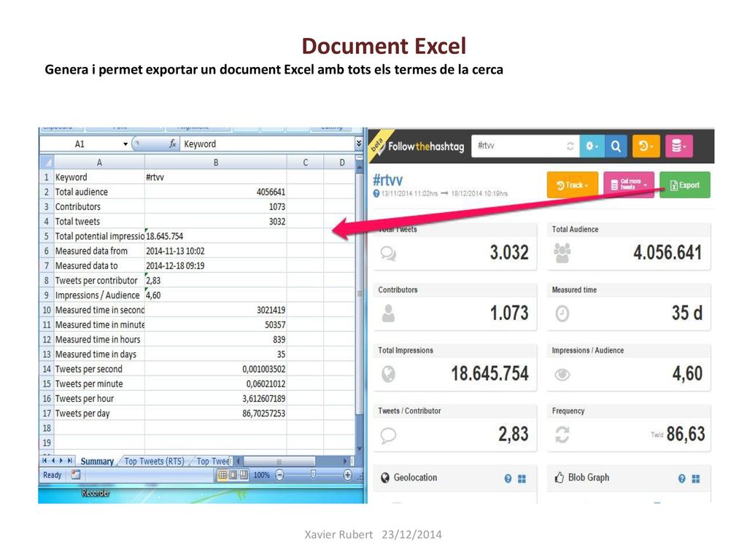Click the Geolocation grid view icon
This screenshot has height=560, width=747.
tap(522, 478)
